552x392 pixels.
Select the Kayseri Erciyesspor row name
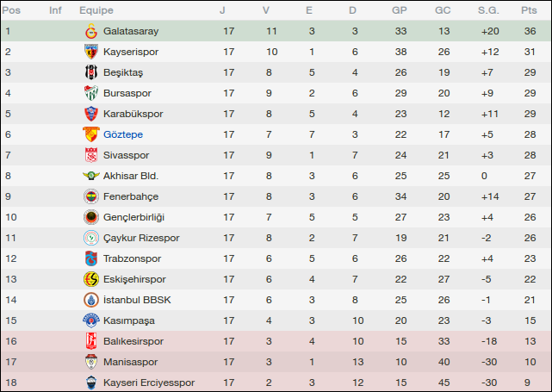coord(149,383)
